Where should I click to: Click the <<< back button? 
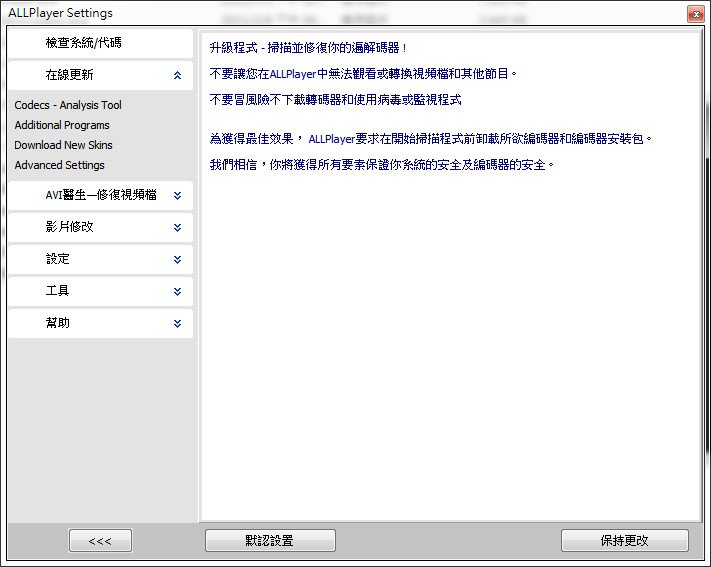point(100,541)
